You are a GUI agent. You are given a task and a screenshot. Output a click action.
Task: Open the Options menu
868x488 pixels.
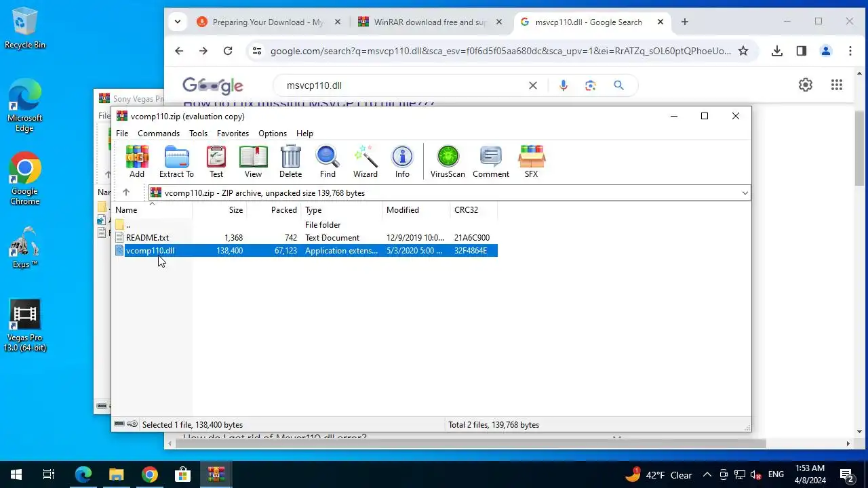coord(273,134)
